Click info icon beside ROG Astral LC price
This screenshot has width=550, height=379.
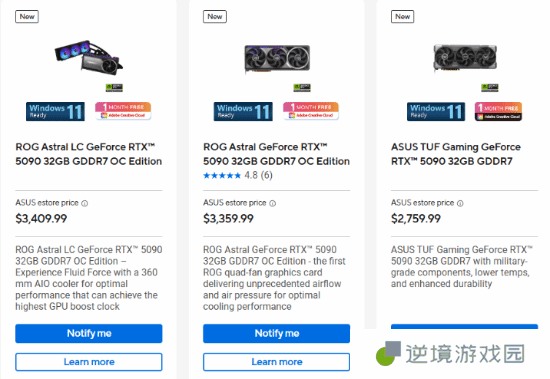coord(85,203)
